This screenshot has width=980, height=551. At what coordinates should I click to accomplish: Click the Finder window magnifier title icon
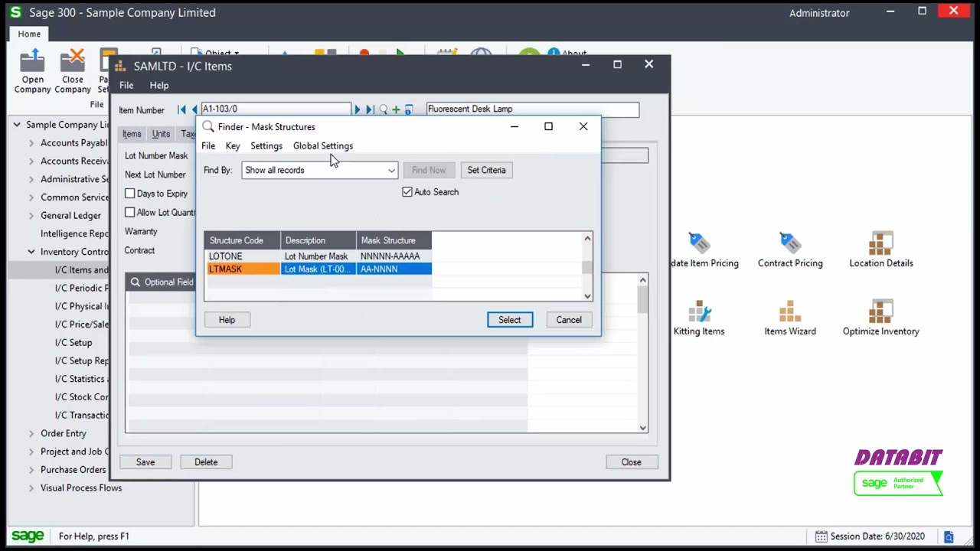tap(208, 127)
